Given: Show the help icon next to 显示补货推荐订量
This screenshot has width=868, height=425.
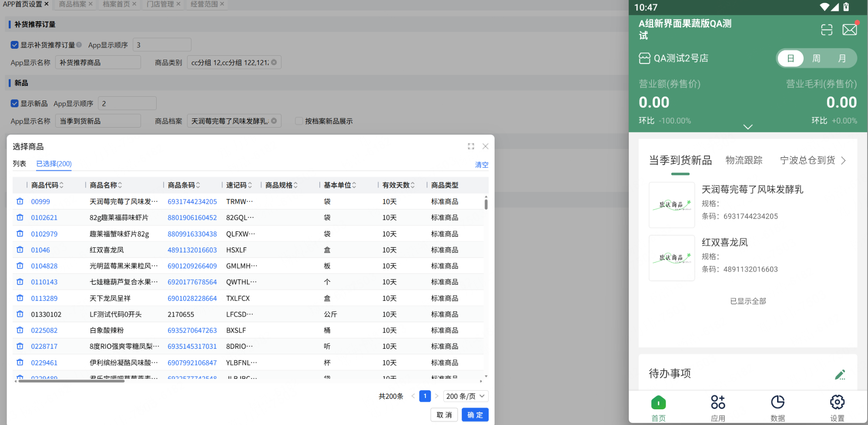Looking at the screenshot, I should pyautogui.click(x=79, y=44).
